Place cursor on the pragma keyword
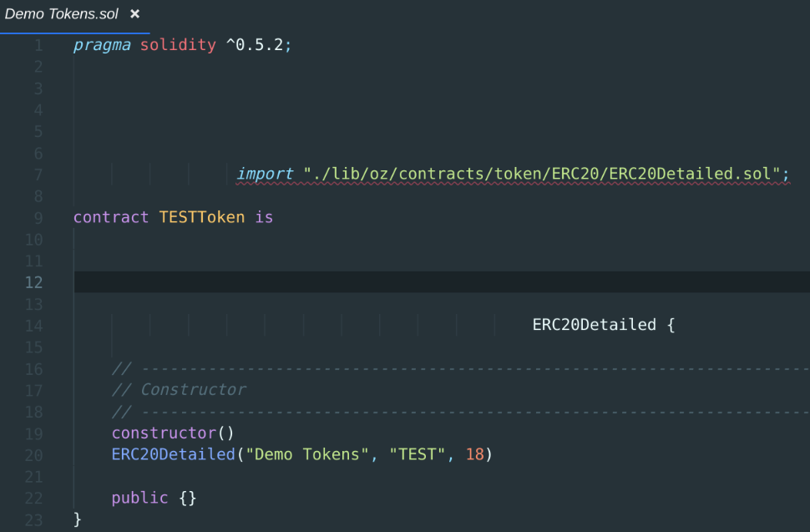810x532 pixels. click(x=101, y=45)
